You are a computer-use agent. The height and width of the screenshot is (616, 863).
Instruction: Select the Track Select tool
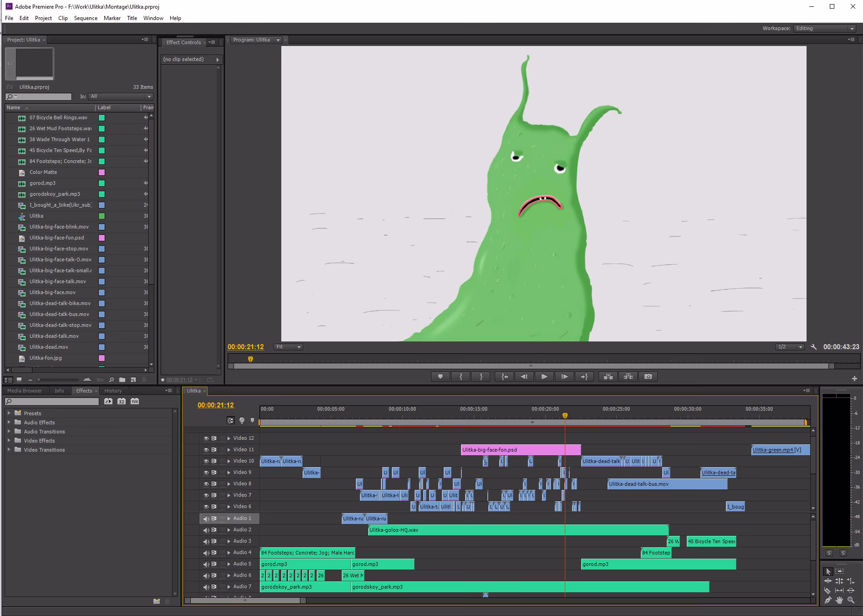(840, 571)
